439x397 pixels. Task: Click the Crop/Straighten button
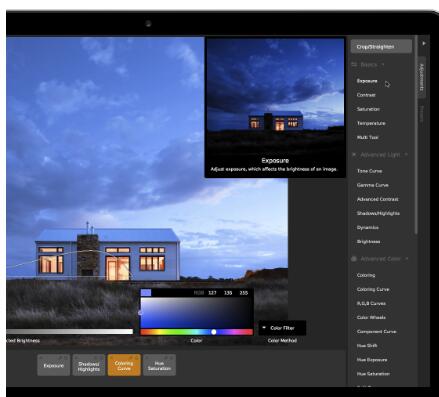tap(381, 47)
